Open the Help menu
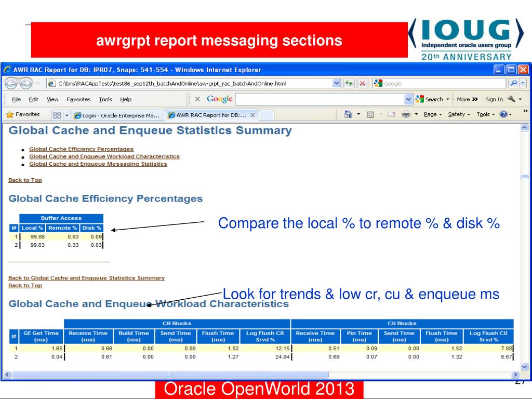This screenshot has height=399, width=532. 126,99
